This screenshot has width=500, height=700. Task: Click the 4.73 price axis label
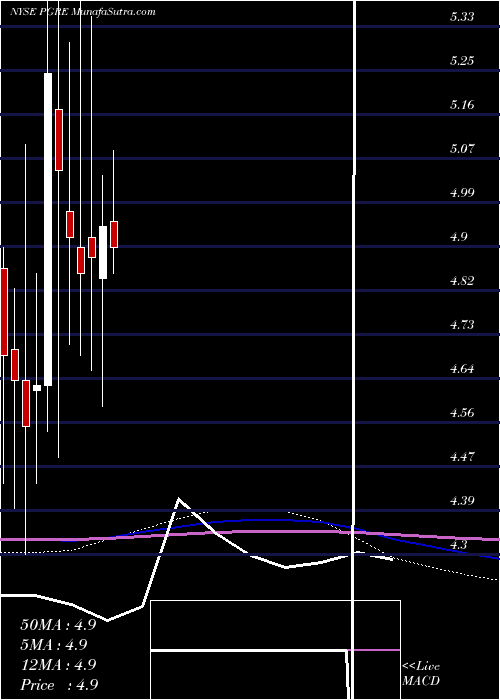pyautogui.click(x=462, y=325)
